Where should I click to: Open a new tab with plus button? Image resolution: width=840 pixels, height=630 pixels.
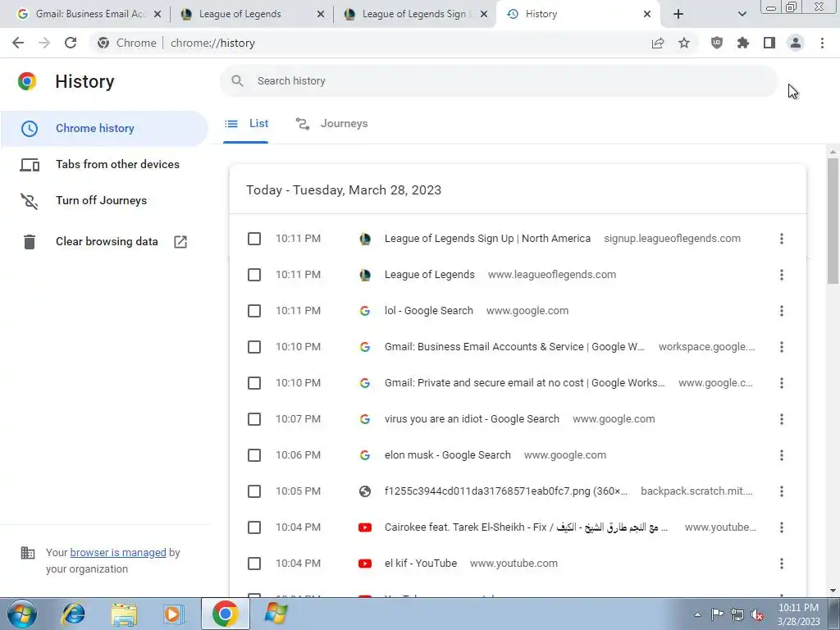click(x=678, y=14)
